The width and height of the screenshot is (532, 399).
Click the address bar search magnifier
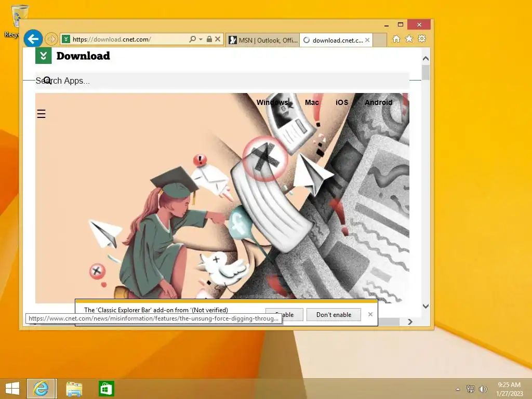(x=192, y=39)
